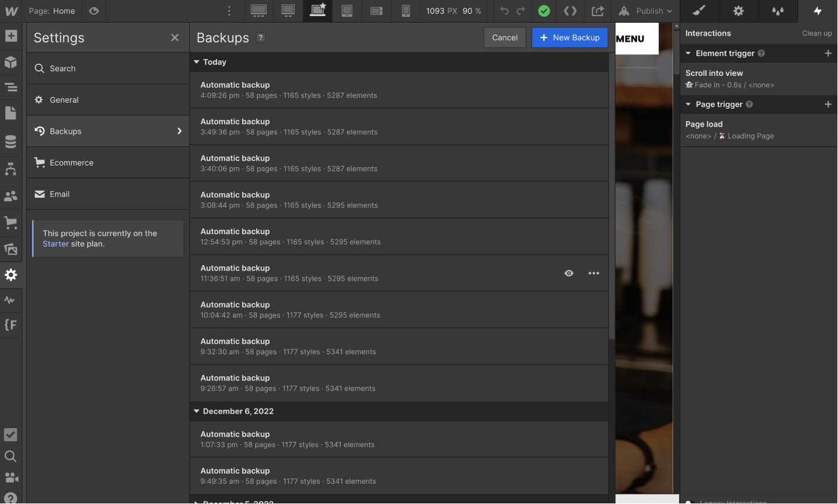Viewport: 838px width, 504px height.
Task: Open the Components panel
Action: 11,60
